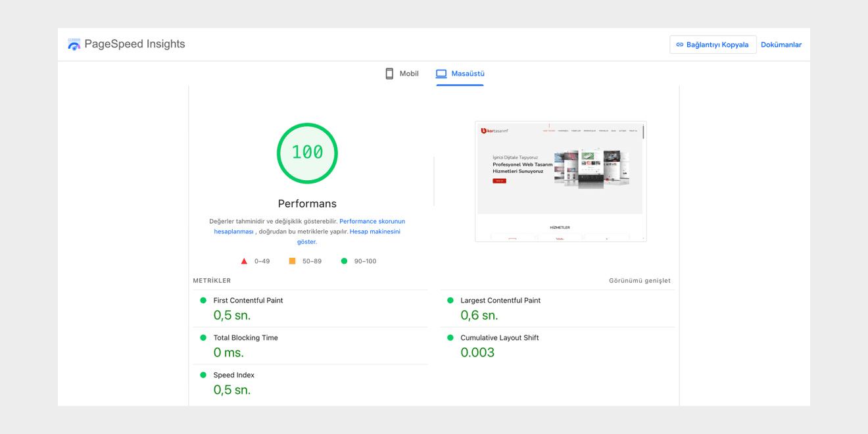
Task: Click the PageSpeed Insights logo icon
Action: point(74,45)
